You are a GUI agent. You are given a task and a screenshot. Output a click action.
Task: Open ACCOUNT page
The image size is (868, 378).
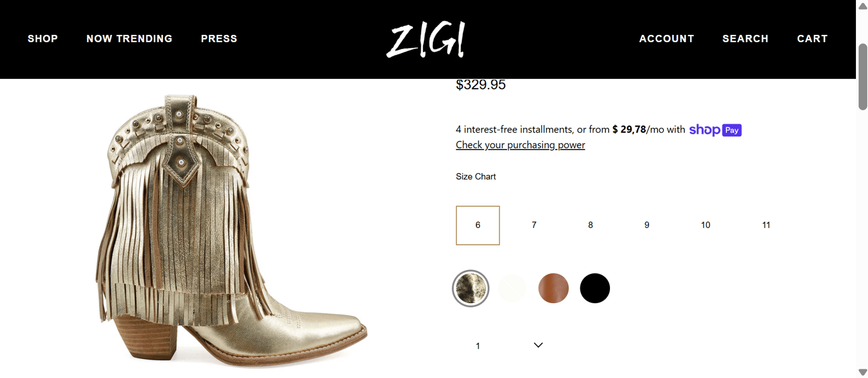pyautogui.click(x=667, y=39)
